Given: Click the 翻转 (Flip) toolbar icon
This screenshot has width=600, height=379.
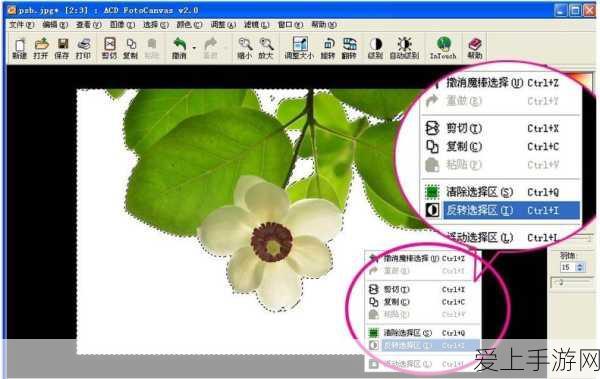Looking at the screenshot, I should click(x=349, y=48).
